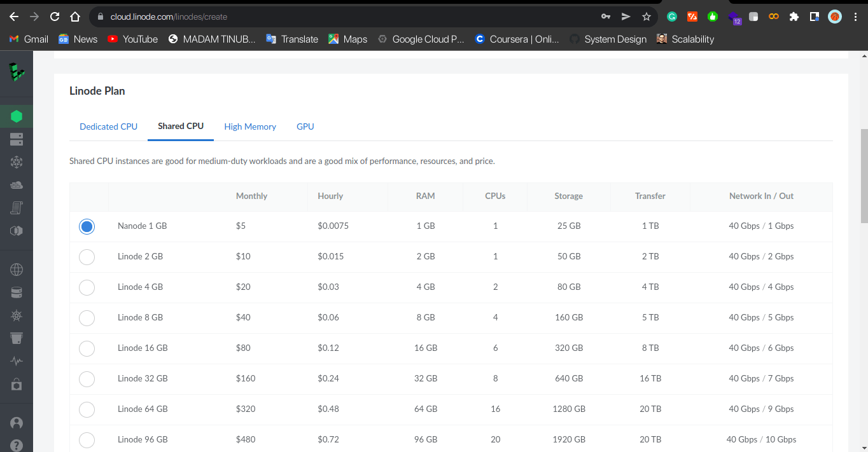Viewport: 868px width, 452px height.
Task: Select Linode 96 GB plan radio
Action: pyautogui.click(x=87, y=440)
